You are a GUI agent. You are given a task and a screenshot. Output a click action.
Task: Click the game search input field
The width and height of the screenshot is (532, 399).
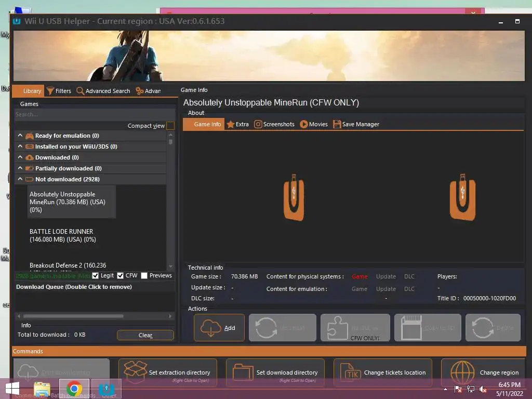[95, 115]
